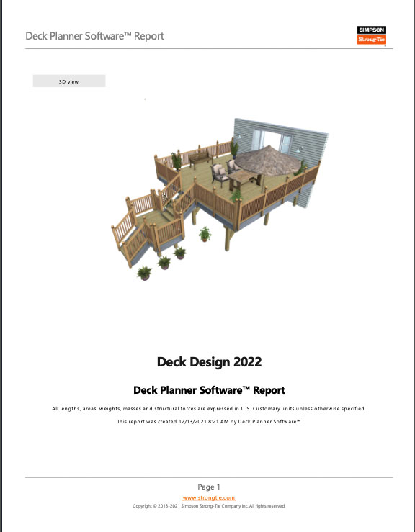Open the www.strongtie.com link
The image size is (415, 532).
tap(208, 497)
